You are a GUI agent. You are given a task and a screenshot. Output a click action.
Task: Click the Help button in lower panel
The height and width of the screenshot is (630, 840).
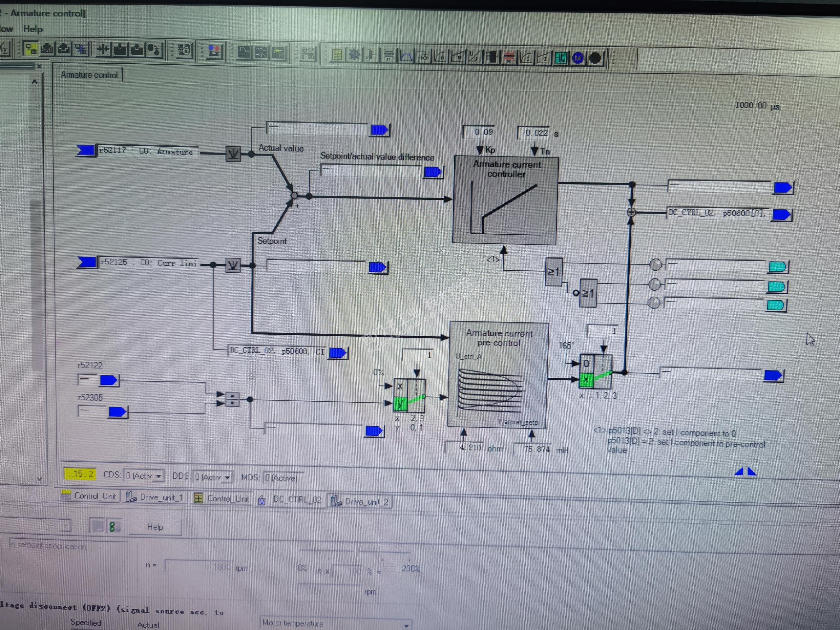(x=155, y=527)
